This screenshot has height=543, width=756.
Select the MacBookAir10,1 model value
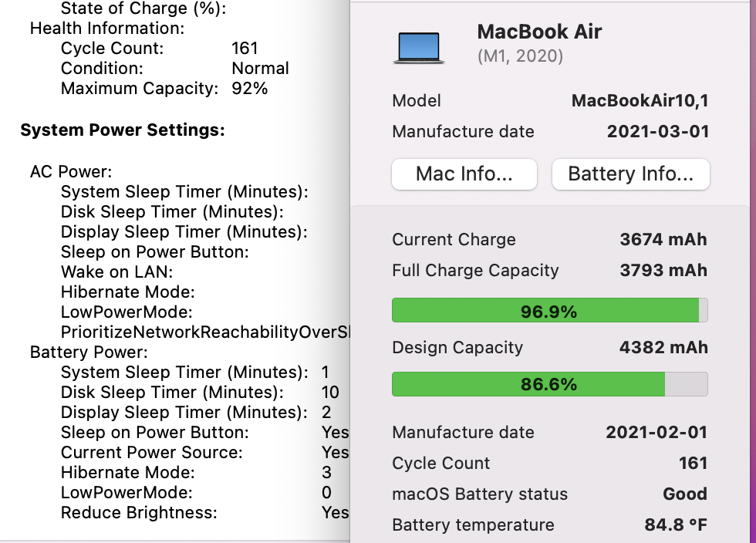pyautogui.click(x=641, y=100)
